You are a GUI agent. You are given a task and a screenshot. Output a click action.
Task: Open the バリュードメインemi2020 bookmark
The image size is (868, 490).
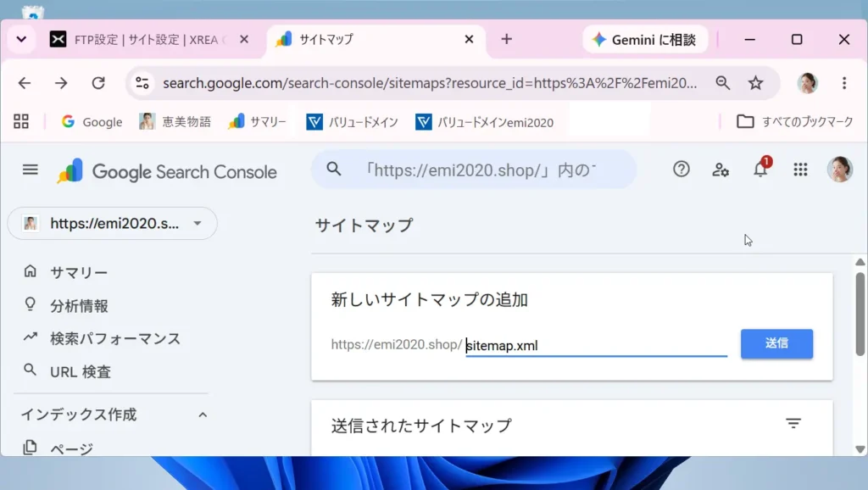(484, 122)
